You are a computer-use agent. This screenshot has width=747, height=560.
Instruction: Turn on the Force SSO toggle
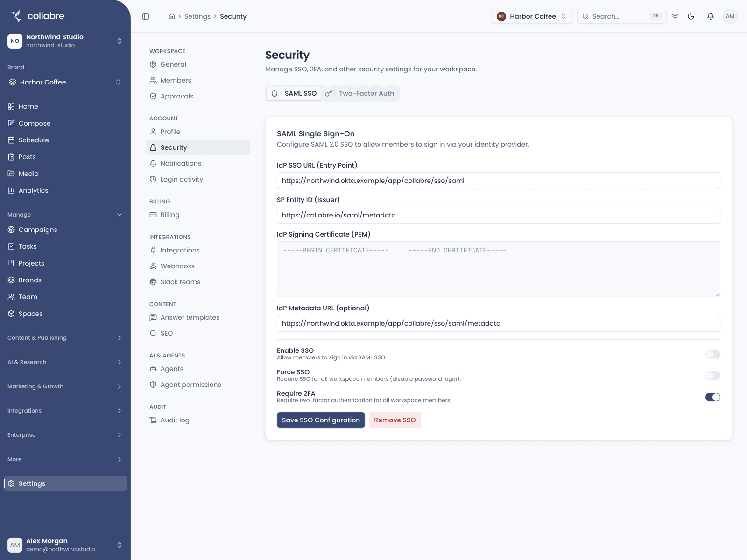click(712, 376)
